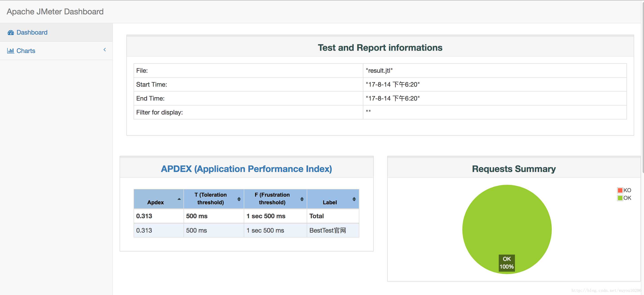Image resolution: width=644 pixels, height=295 pixels.
Task: Click the "Start Time:" row label
Action: pos(152,85)
